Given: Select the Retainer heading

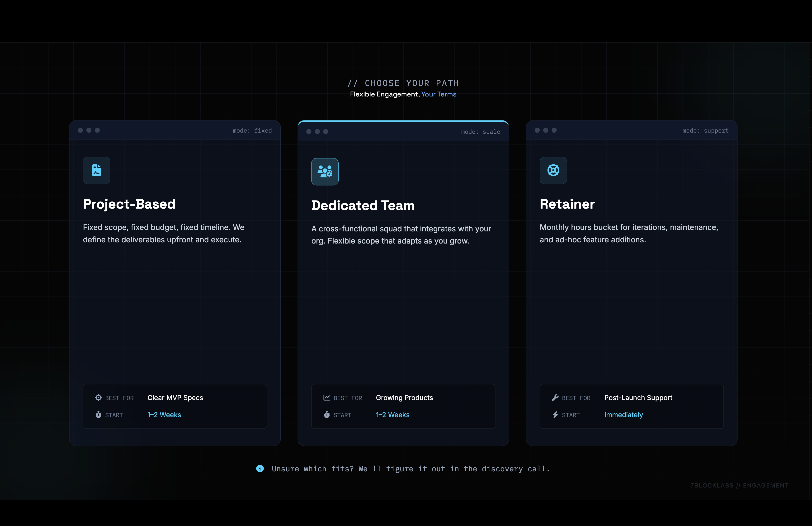Looking at the screenshot, I should click(567, 204).
